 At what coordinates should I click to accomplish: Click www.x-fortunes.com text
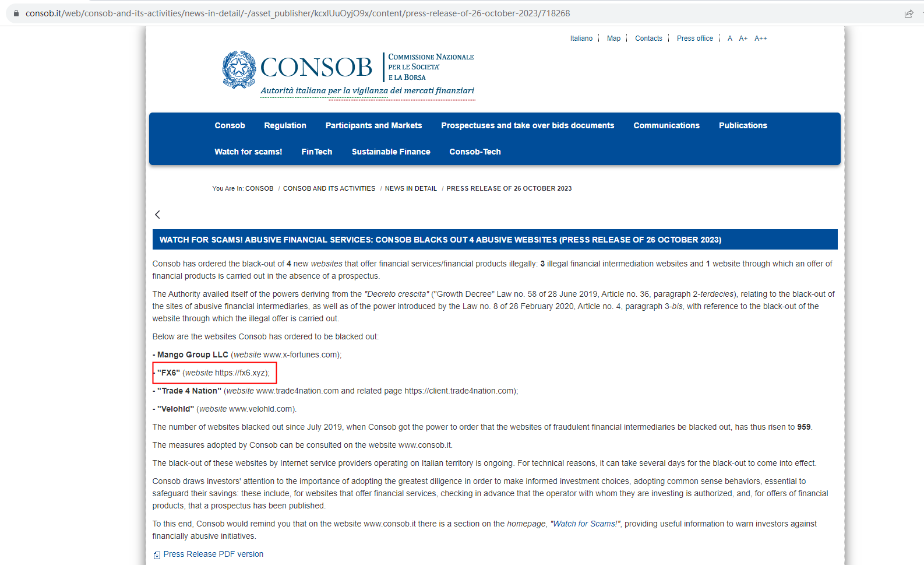click(x=300, y=355)
